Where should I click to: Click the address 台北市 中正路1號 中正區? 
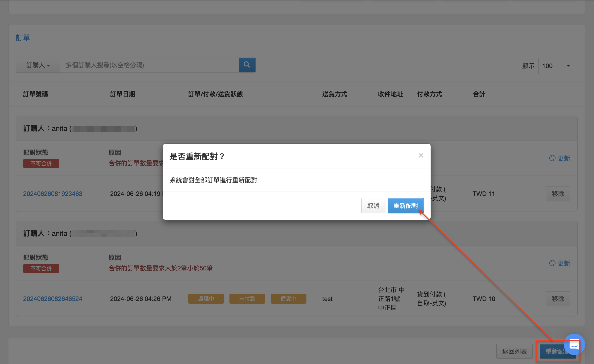point(391,299)
